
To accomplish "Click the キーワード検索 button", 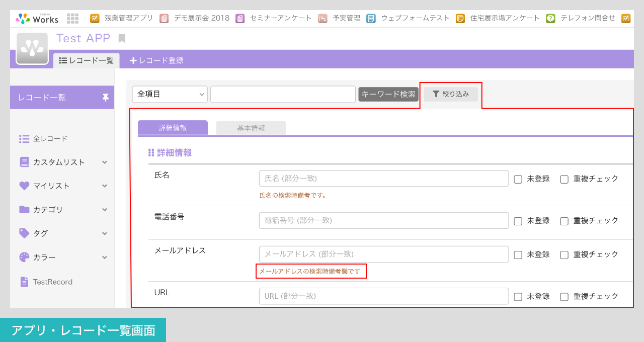I will point(388,94).
